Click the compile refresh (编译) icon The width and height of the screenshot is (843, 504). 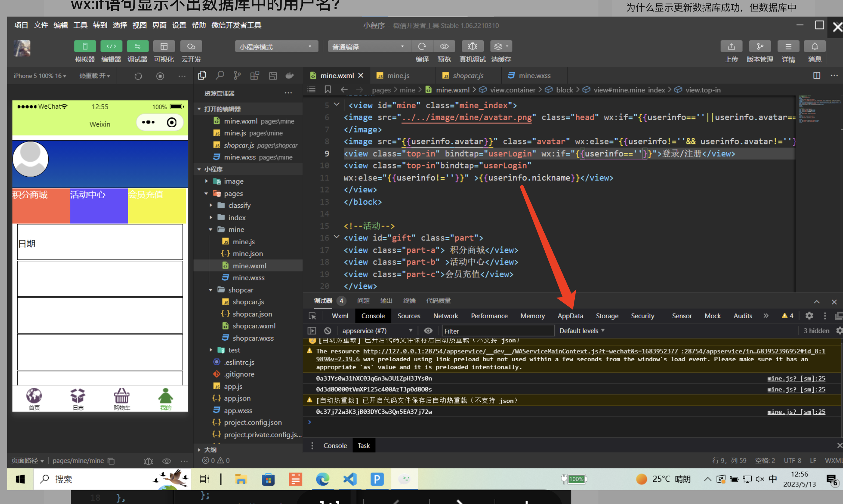coord(422,47)
